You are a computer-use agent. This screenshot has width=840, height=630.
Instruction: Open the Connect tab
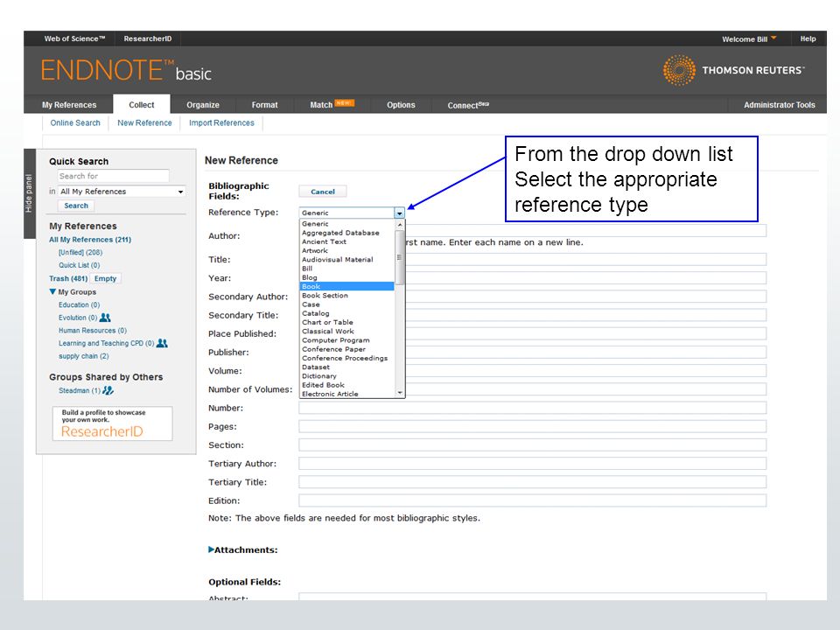click(468, 105)
